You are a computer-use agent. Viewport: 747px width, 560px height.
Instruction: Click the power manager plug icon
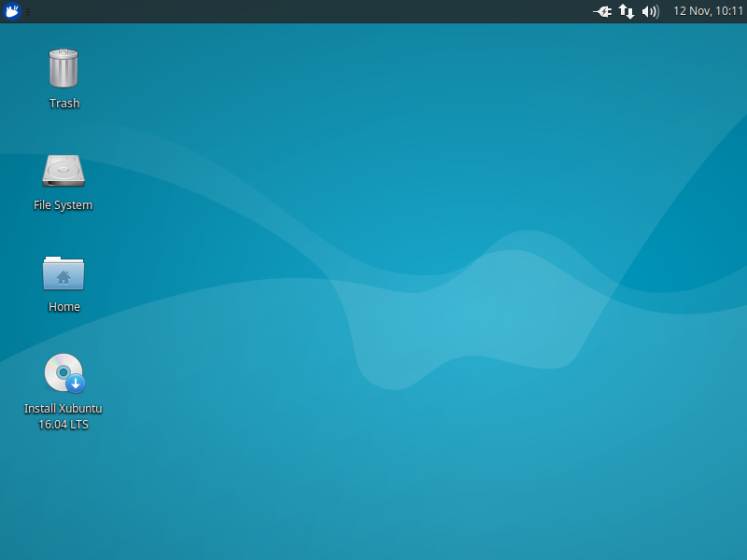coord(602,11)
